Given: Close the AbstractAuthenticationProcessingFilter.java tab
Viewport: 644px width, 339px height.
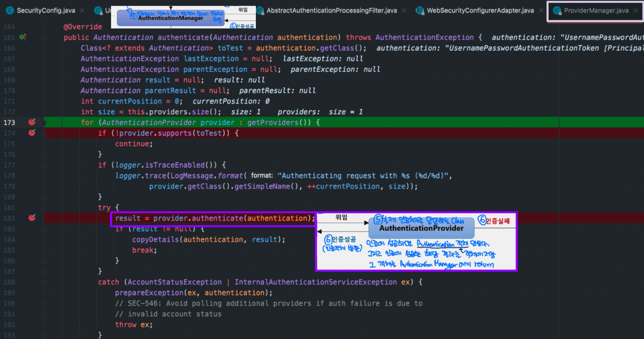Looking at the screenshot, I should (x=404, y=10).
